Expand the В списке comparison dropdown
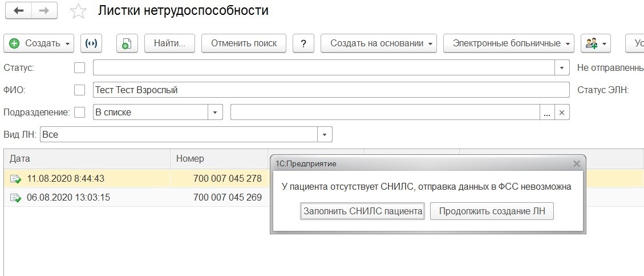This screenshot has width=644, height=276. tap(216, 113)
